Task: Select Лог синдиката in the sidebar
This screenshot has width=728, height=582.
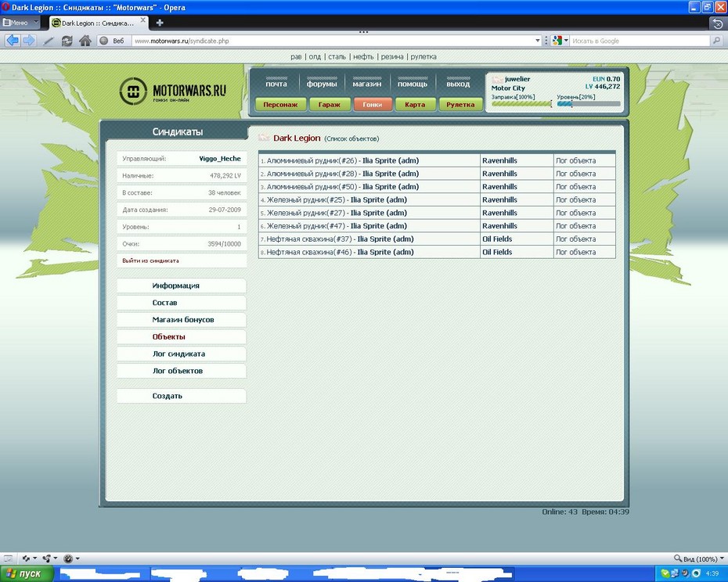Action: (x=178, y=354)
